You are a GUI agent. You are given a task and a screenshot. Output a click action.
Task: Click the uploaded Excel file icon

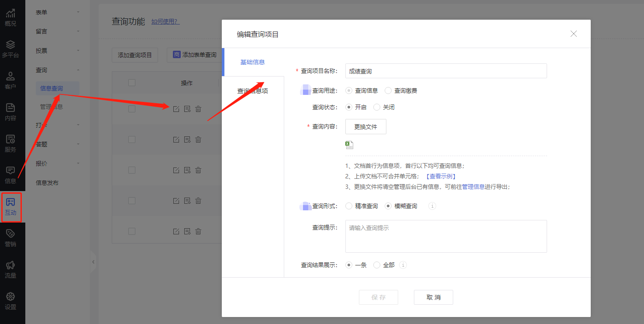pos(349,145)
